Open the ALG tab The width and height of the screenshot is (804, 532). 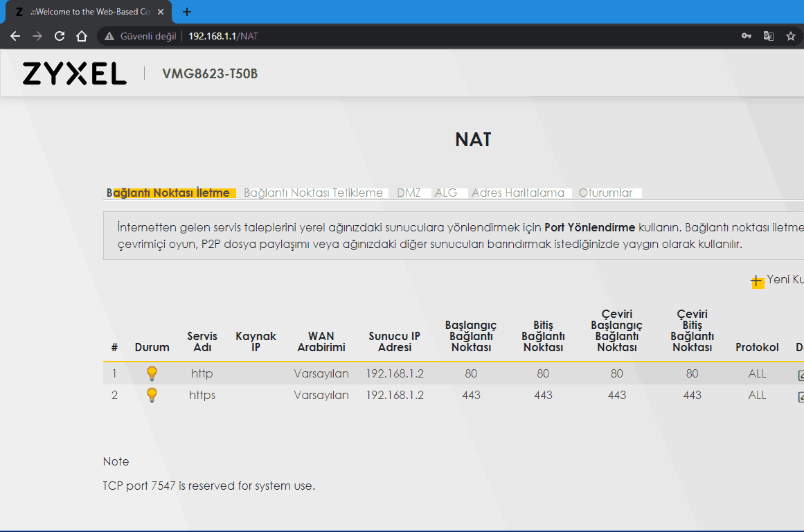pos(446,193)
